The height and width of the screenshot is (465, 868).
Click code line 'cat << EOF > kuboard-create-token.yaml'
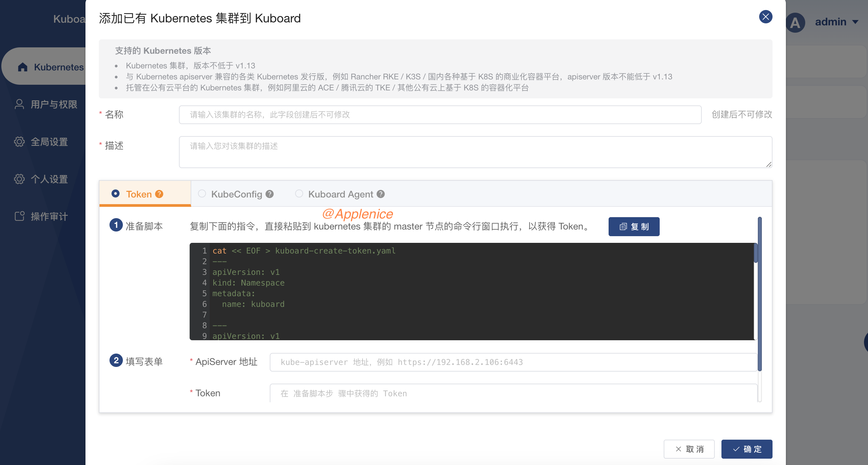[304, 251]
